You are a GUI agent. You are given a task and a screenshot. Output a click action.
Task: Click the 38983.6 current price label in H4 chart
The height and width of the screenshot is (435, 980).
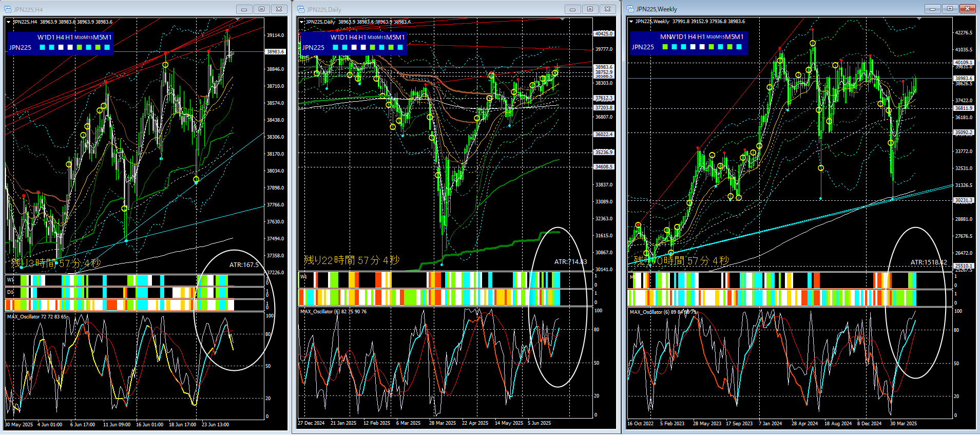click(275, 51)
